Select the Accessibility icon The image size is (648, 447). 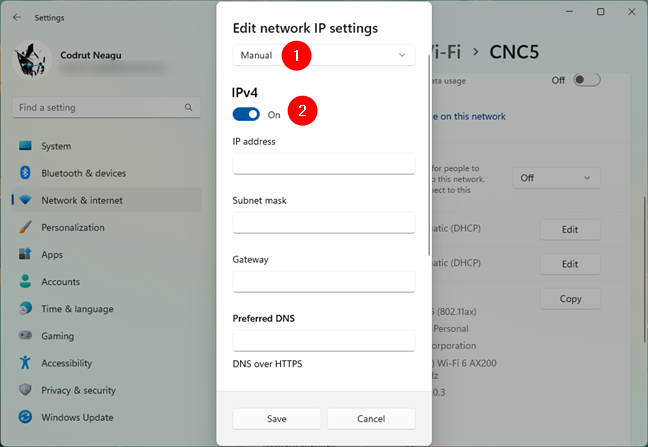[x=25, y=363]
